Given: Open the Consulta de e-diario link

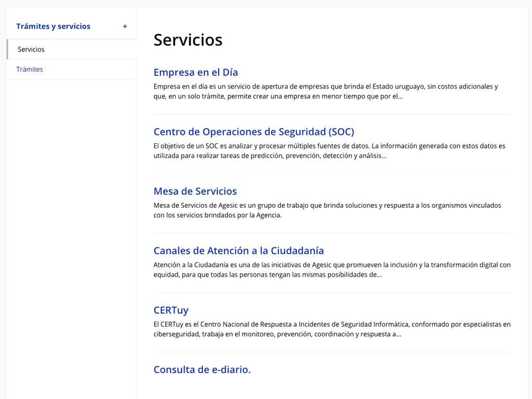Looking at the screenshot, I should [x=202, y=369].
